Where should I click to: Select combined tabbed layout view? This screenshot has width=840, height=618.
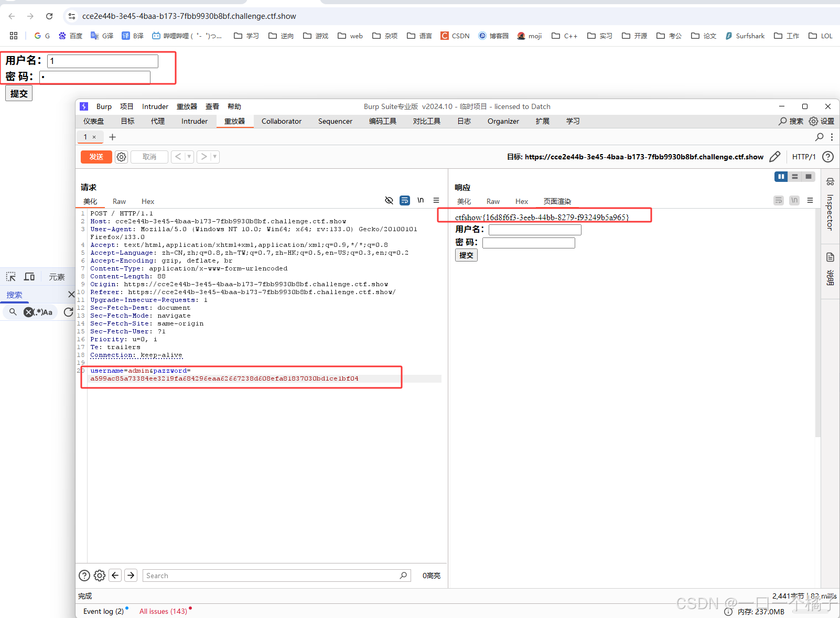pos(809,177)
